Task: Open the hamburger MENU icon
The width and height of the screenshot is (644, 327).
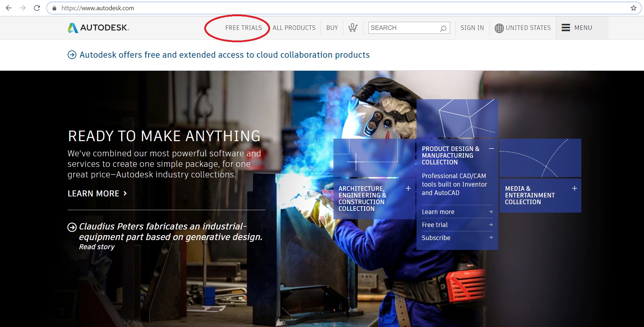Action: pos(565,27)
